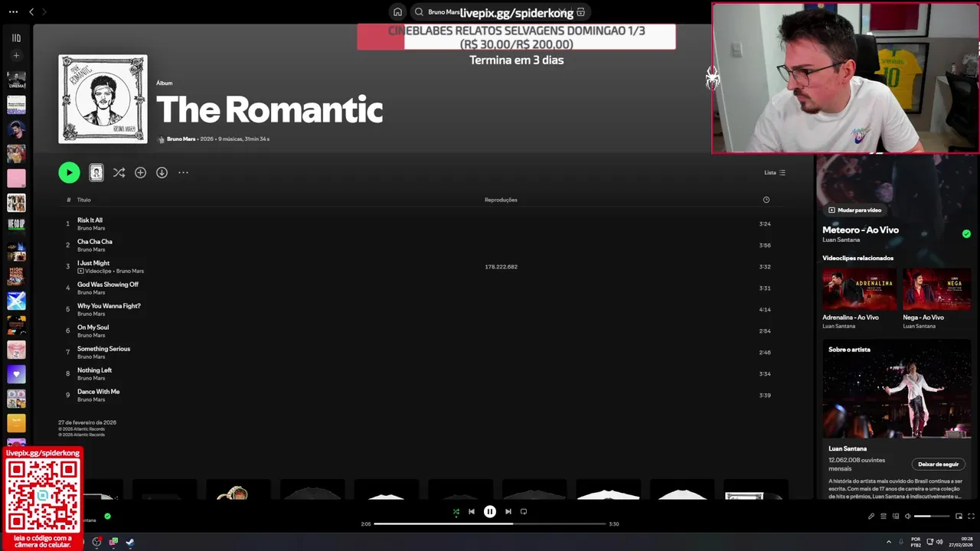Open the network icon in system tray
Screen dimensions: 980x551
[929, 542]
